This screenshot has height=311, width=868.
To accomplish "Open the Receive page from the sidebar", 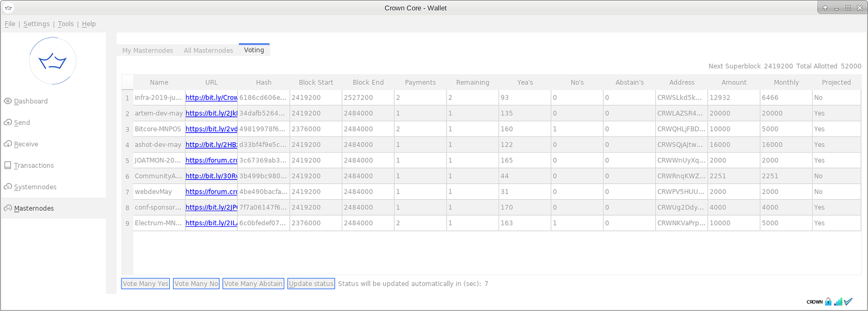I will pyautogui.click(x=21, y=144).
